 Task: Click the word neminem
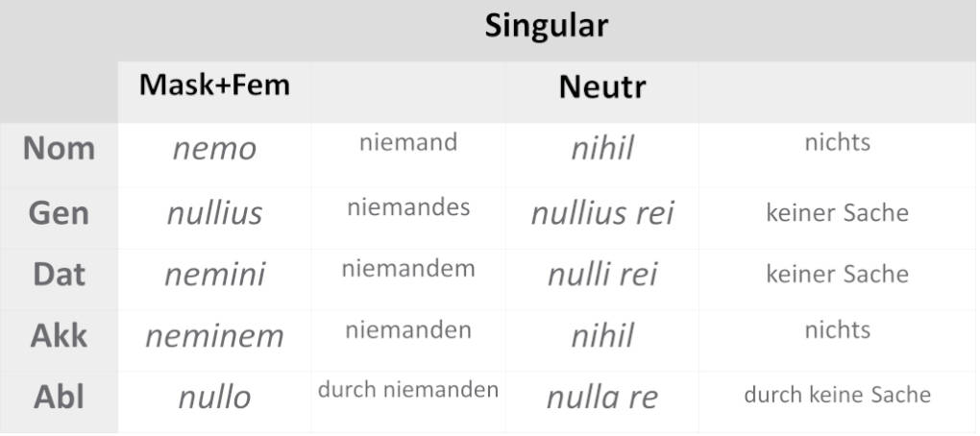coord(214,336)
